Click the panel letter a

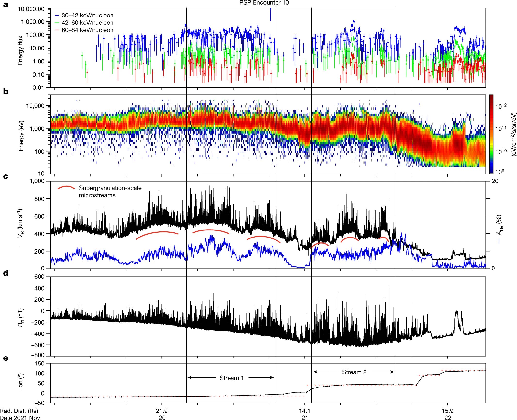point(6,5)
